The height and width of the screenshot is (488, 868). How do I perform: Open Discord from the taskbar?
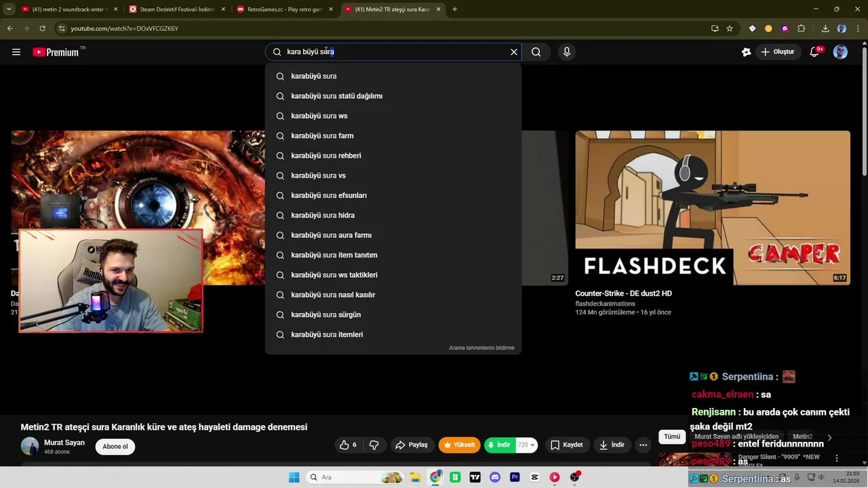(495, 477)
